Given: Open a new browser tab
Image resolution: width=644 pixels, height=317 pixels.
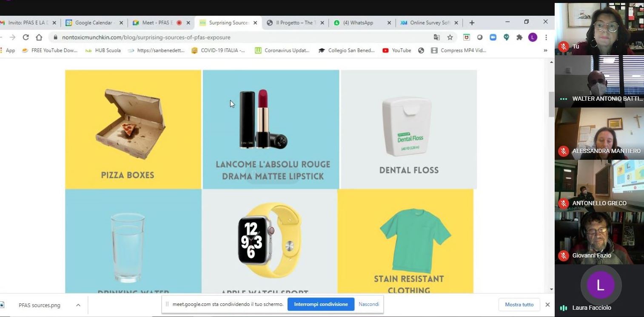Looking at the screenshot, I should (472, 23).
